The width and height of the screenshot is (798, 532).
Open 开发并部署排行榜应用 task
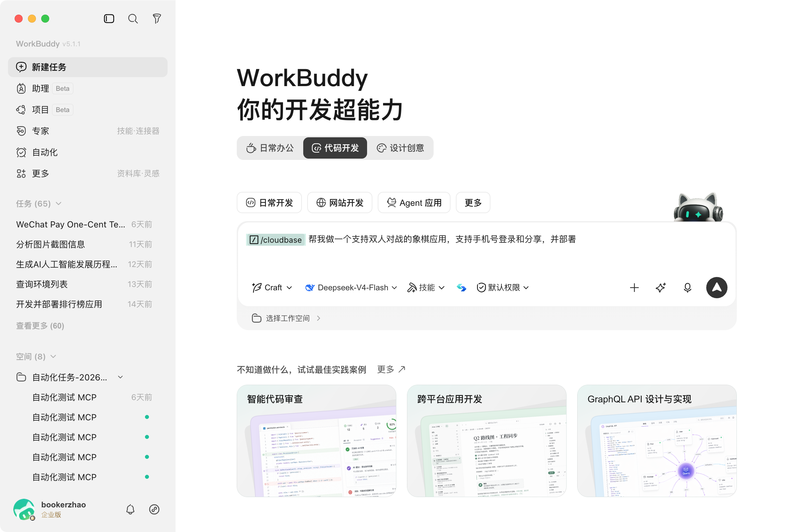[84, 304]
